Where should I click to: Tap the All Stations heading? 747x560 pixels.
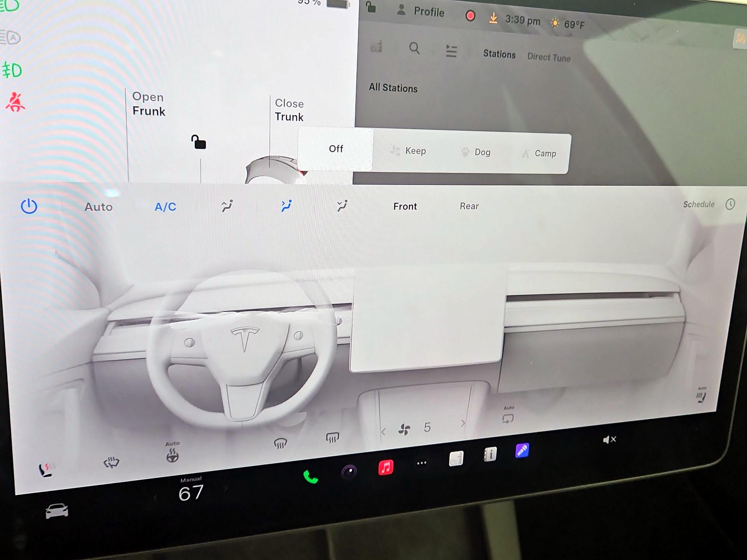pyautogui.click(x=393, y=88)
